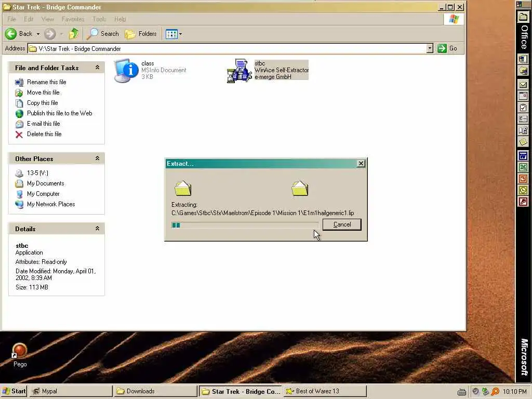Click the New Contact card icon on Office bar
This screenshot has height=399, width=532.
coord(523,119)
